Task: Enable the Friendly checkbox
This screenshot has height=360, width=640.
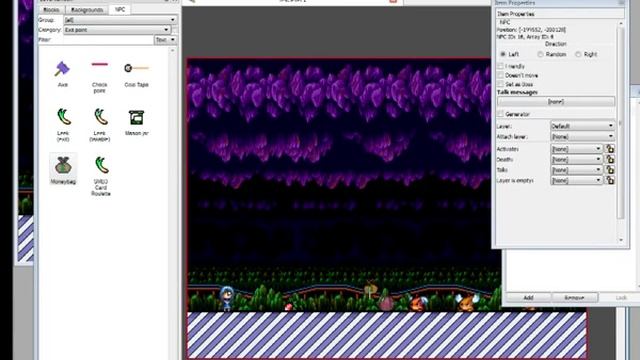Action: [501, 66]
